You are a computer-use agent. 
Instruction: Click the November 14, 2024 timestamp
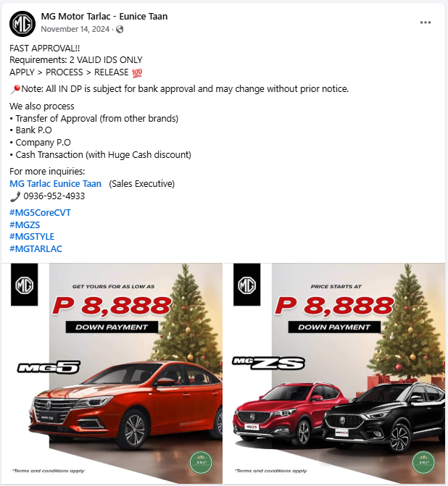tap(75, 29)
